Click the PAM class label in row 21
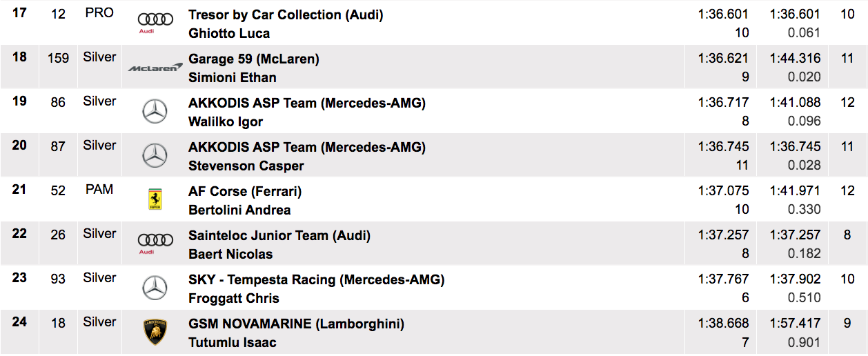Viewport: 868px width, 356px height. [x=99, y=189]
